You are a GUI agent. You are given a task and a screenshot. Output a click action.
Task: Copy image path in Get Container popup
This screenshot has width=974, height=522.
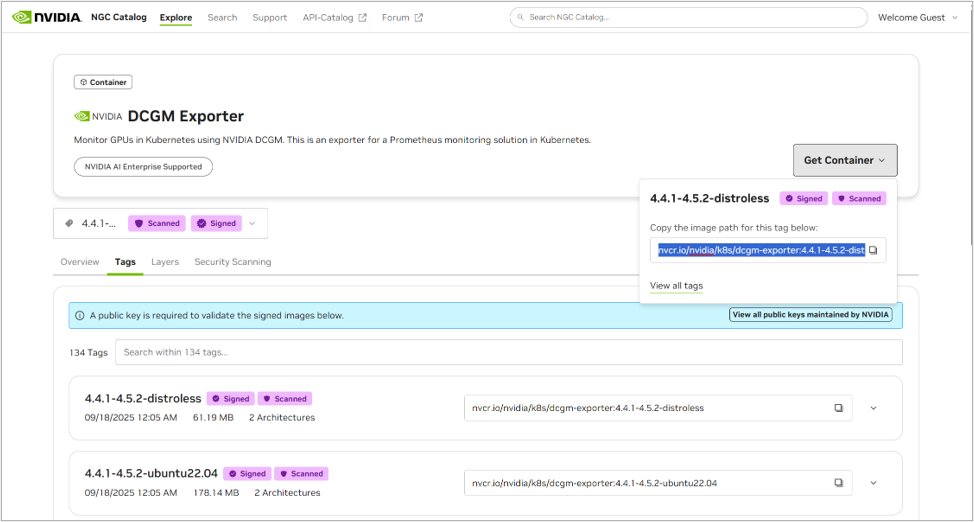[872, 250]
